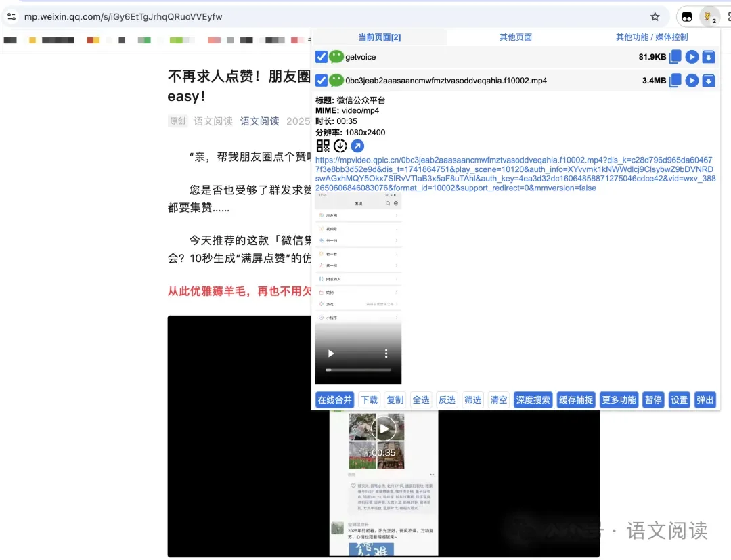This screenshot has height=560, width=731.
Task: Open site information dropdown beside the address bar
Action: pos(11,16)
